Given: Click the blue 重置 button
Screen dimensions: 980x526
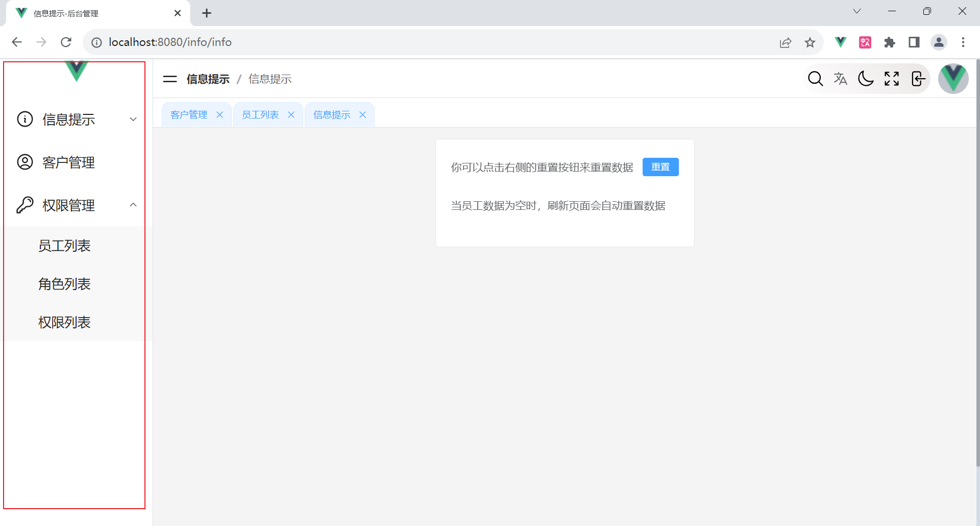Looking at the screenshot, I should [660, 167].
